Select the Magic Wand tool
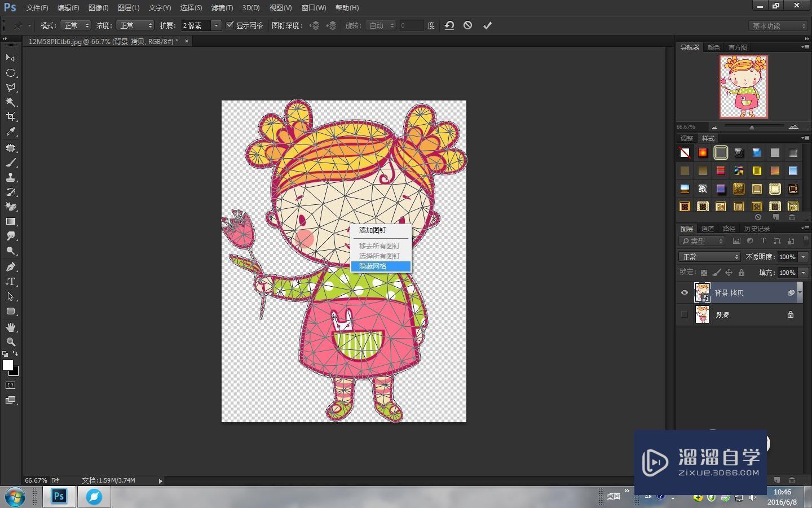This screenshot has height=508, width=812. point(10,102)
